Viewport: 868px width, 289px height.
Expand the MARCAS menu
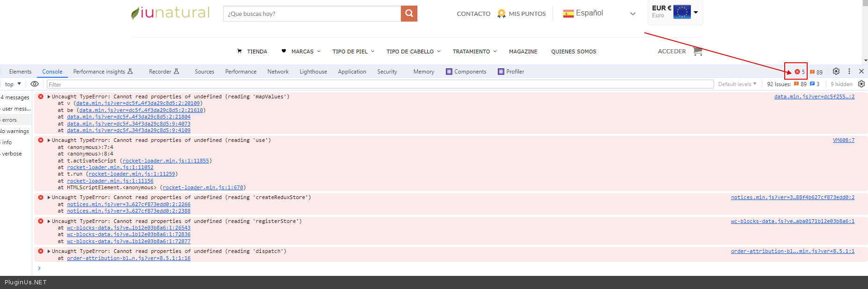301,52
